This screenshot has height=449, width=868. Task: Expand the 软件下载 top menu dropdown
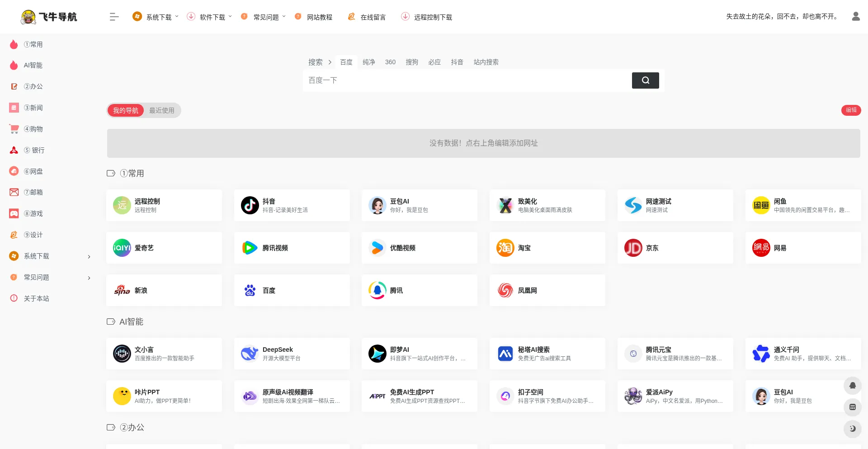tap(209, 17)
